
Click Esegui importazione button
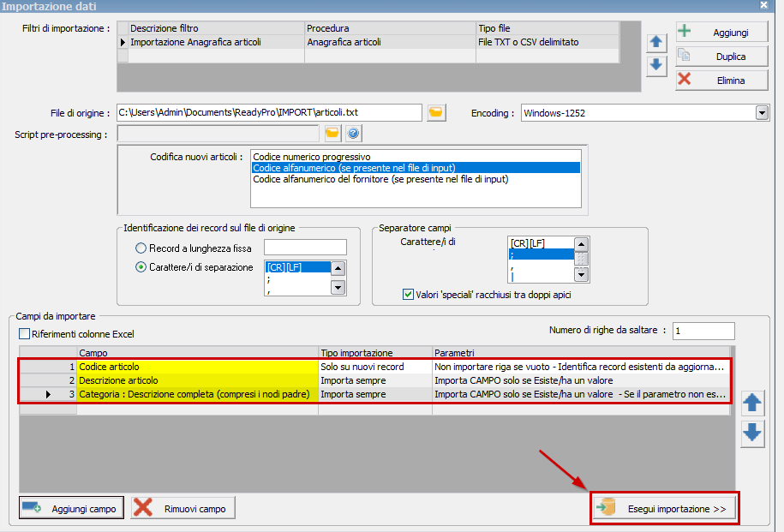coord(664,509)
